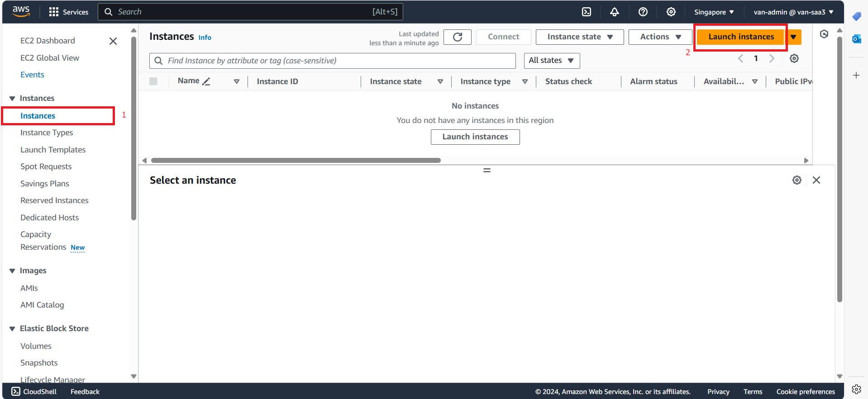Select Instances in the sidebar
Screen dimensions: 868x399
38,116
